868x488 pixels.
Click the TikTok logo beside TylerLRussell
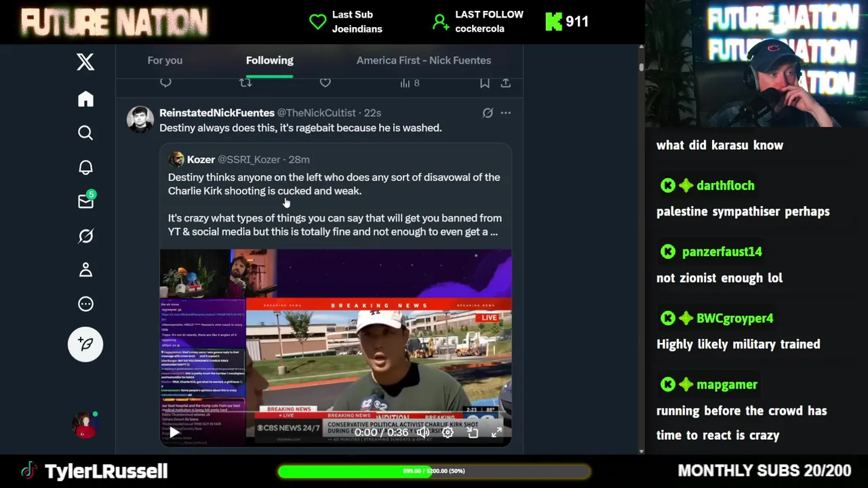pos(28,471)
